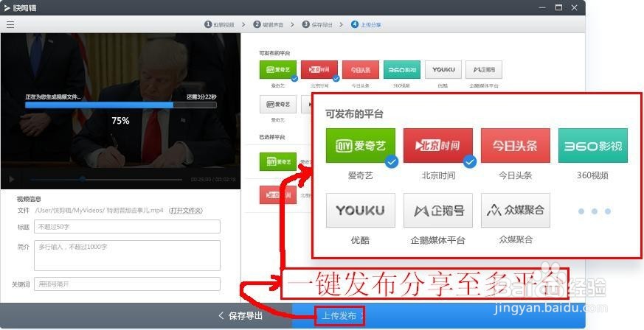This screenshot has width=644, height=330.
Task: Click the 75% progress percentage text
Action: click(x=120, y=121)
